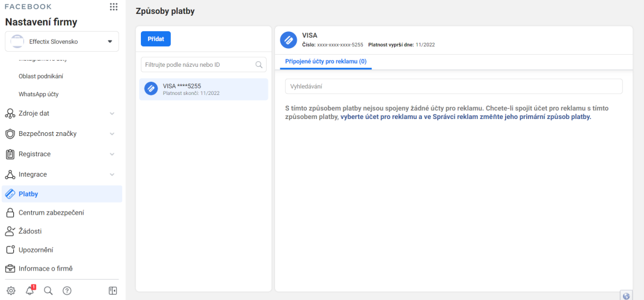Select Platby in the sidebar

pyautogui.click(x=62, y=194)
